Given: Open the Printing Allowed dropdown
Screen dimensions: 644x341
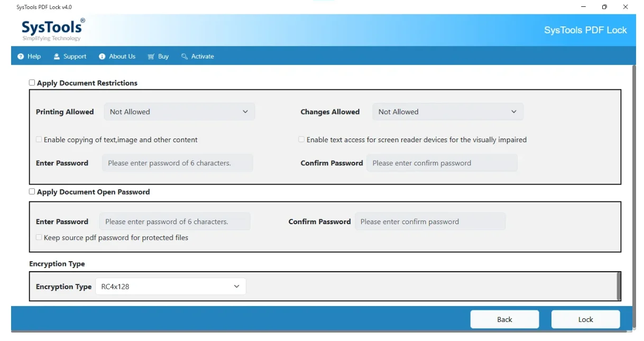Looking at the screenshot, I should pos(179,112).
